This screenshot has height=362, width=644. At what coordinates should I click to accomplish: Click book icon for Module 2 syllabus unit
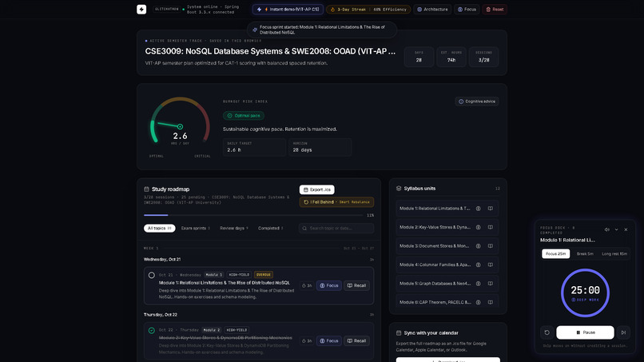coord(491,227)
